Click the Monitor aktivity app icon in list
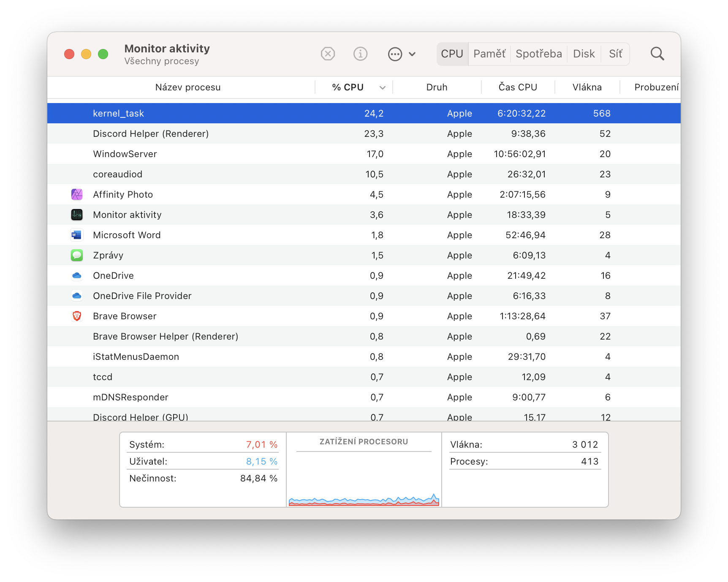Screen dimensions: 728x582 pyautogui.click(x=77, y=215)
